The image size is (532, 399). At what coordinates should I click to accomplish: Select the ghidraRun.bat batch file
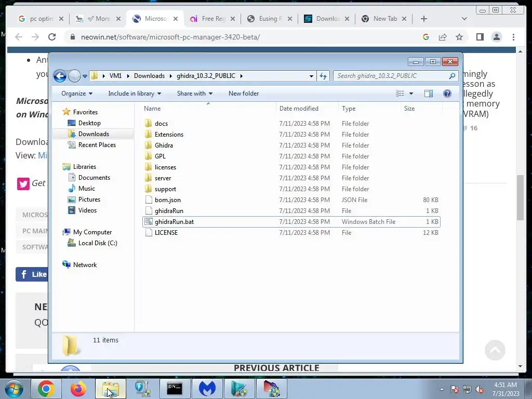click(291, 221)
